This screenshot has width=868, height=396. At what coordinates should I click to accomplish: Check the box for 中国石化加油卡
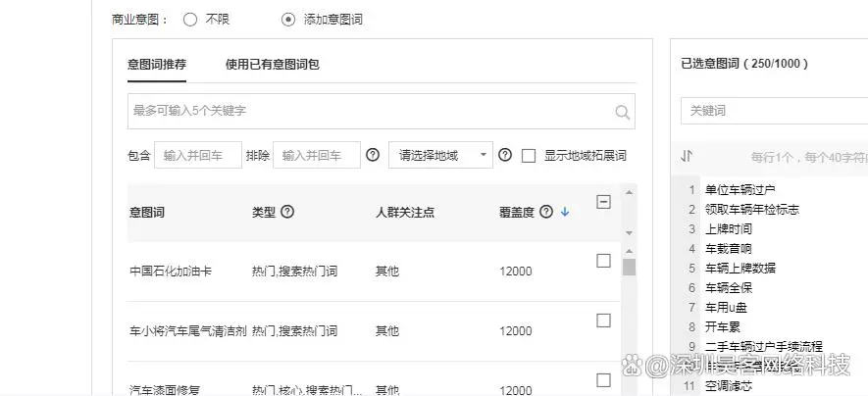click(603, 261)
